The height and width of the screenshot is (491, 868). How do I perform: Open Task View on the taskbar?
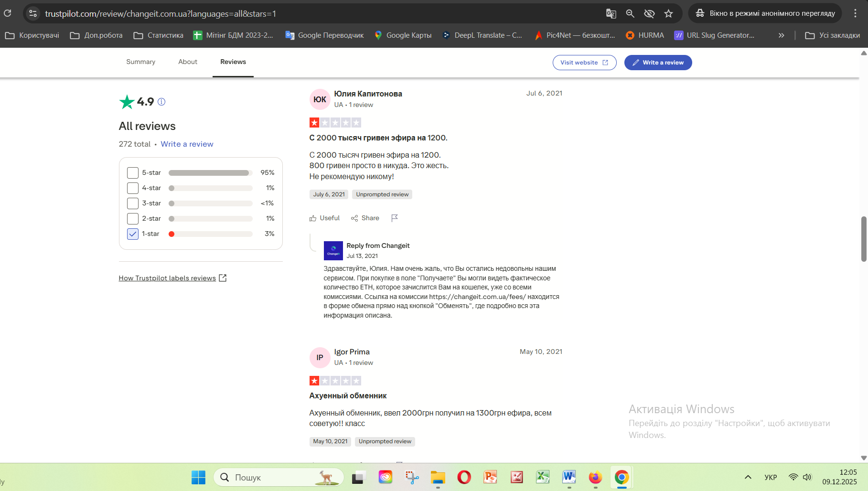pos(359,477)
